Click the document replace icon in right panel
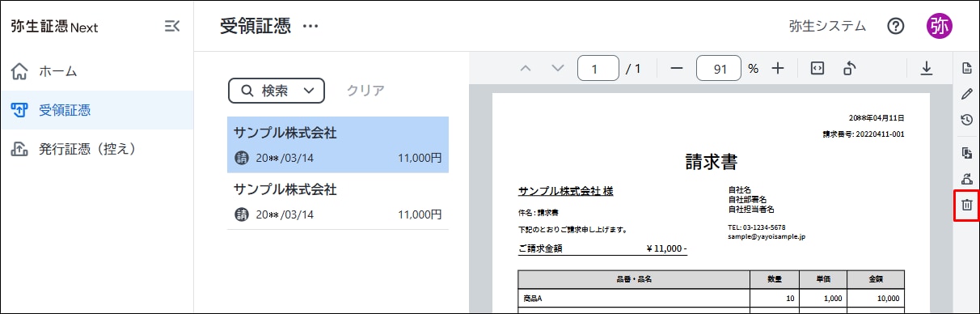 [x=966, y=153]
